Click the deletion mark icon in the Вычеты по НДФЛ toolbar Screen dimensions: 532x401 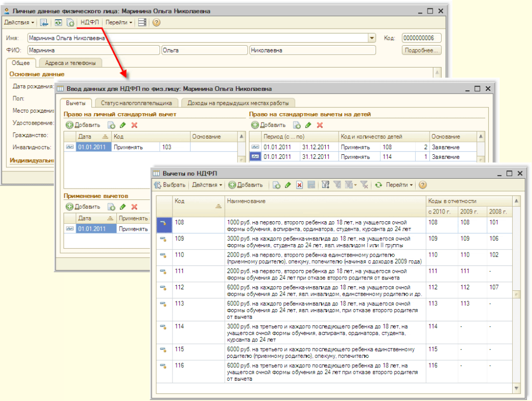coord(299,185)
